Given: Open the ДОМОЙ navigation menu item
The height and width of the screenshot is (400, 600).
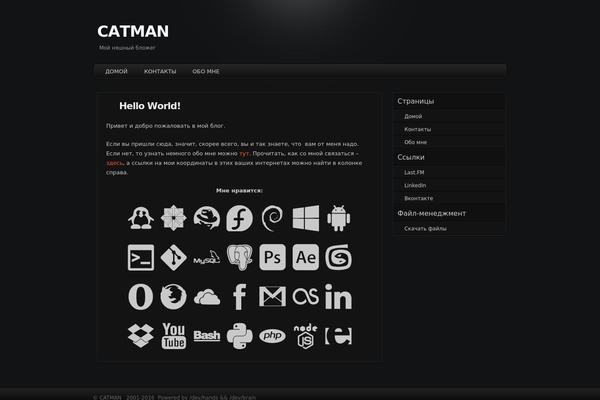Looking at the screenshot, I should 116,71.
